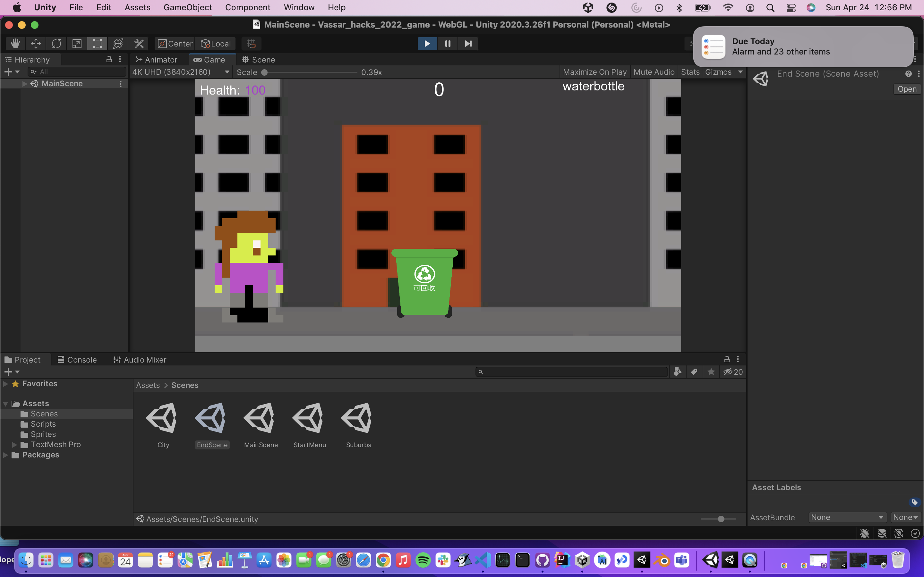Click the Step frame button
This screenshot has height=577, width=924.
[x=468, y=44]
